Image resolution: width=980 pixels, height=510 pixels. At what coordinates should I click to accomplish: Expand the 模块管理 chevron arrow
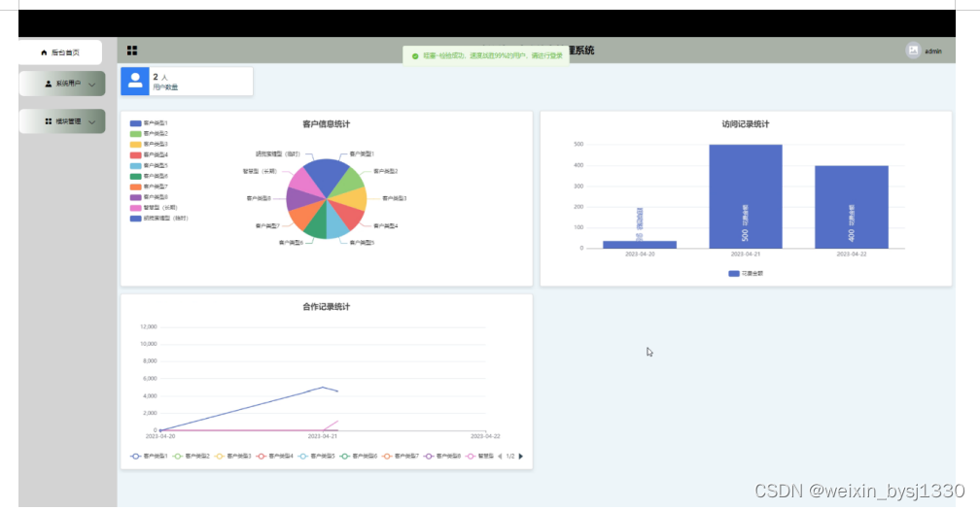point(92,121)
